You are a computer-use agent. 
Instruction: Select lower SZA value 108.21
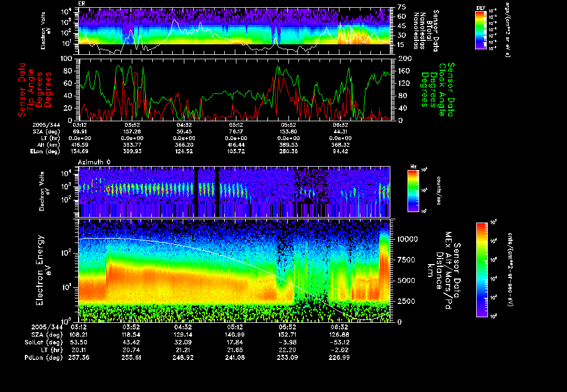(79, 334)
